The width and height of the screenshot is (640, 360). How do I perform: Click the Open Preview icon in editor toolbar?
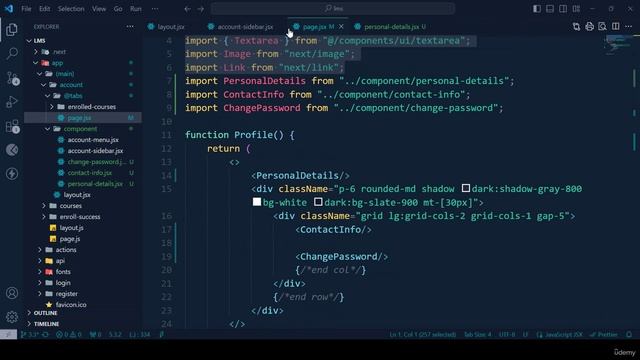tap(602, 27)
